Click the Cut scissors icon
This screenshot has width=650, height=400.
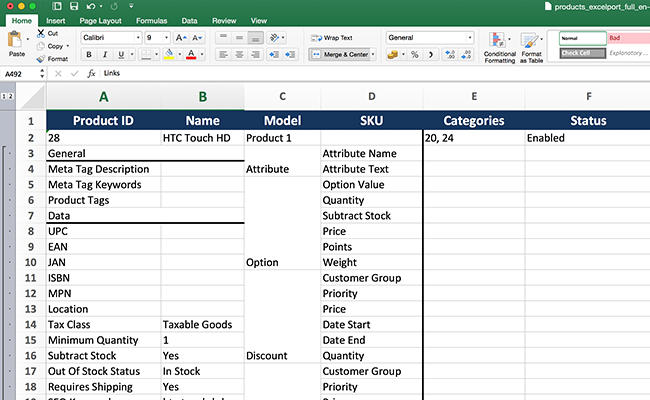point(41,33)
